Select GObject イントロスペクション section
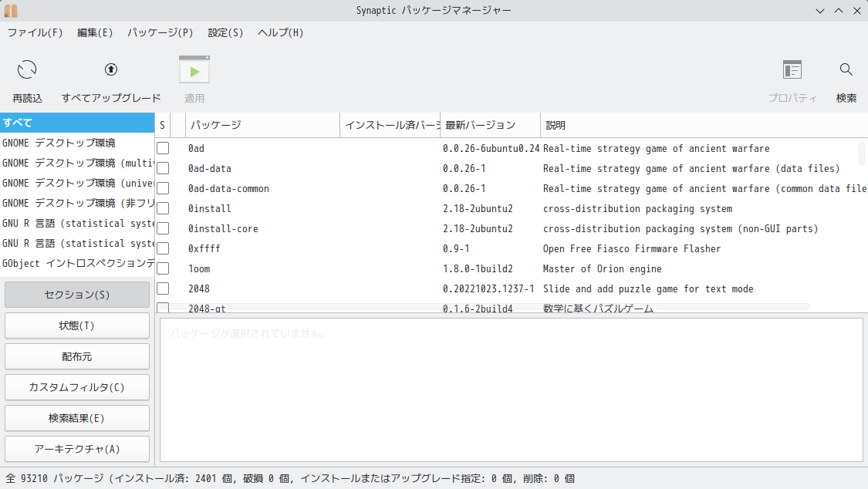The image size is (868, 489). point(77,263)
